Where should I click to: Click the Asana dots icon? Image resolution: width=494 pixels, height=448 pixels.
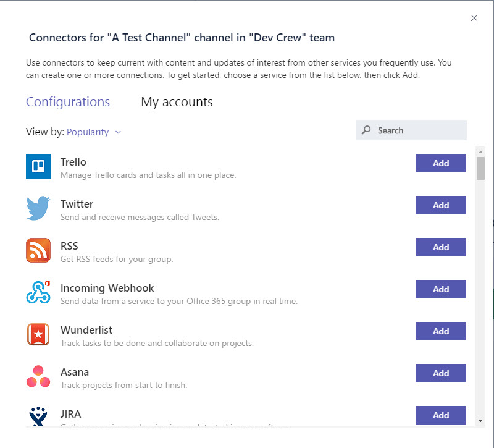38,377
